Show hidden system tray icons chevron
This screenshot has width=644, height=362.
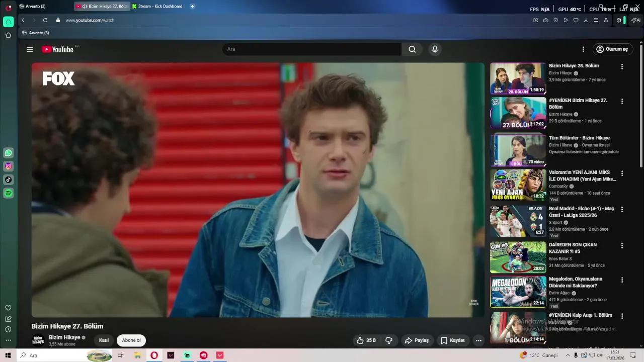click(568, 355)
